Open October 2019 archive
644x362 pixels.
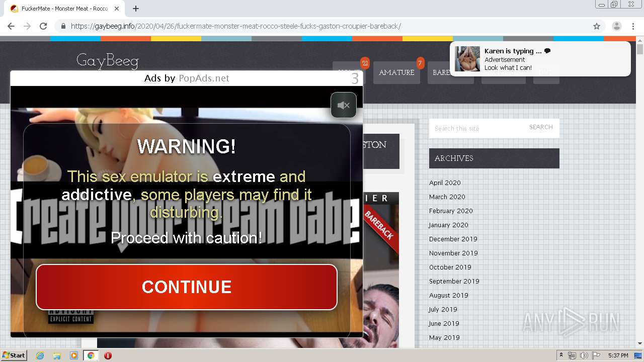pos(450,267)
